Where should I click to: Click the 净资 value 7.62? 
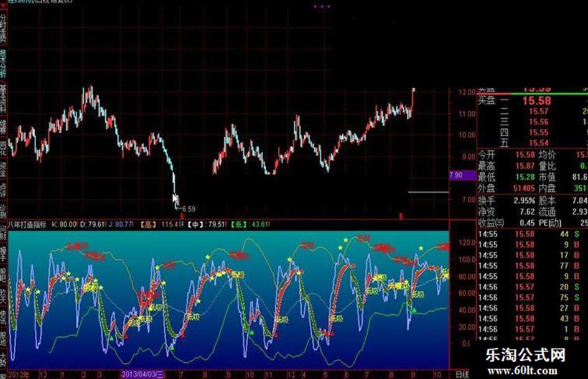click(527, 212)
